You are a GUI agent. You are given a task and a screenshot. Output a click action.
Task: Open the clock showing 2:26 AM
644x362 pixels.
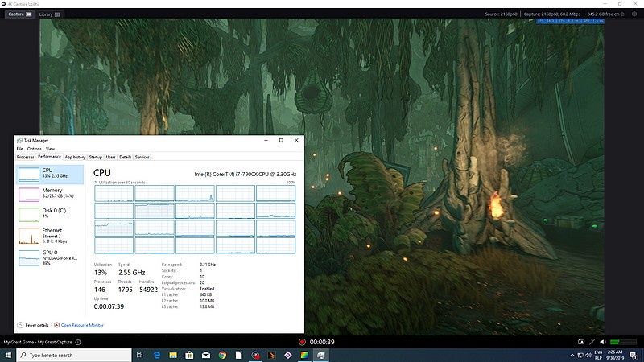coord(615,355)
